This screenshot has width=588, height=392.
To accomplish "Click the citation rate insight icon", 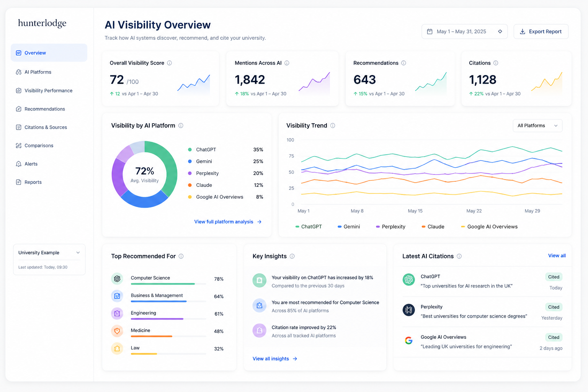I will (260, 330).
